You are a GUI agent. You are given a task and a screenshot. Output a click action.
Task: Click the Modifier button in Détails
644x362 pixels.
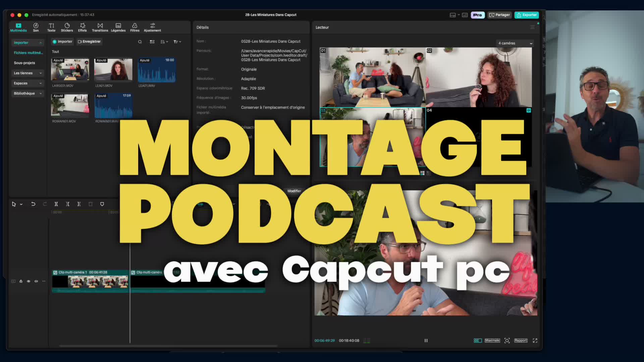tap(294, 191)
